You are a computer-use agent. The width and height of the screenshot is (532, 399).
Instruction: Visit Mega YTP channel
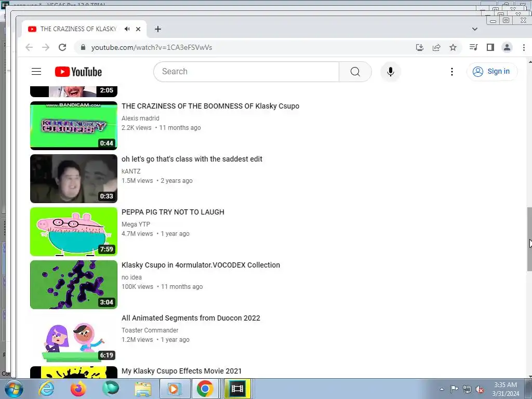[x=136, y=224]
